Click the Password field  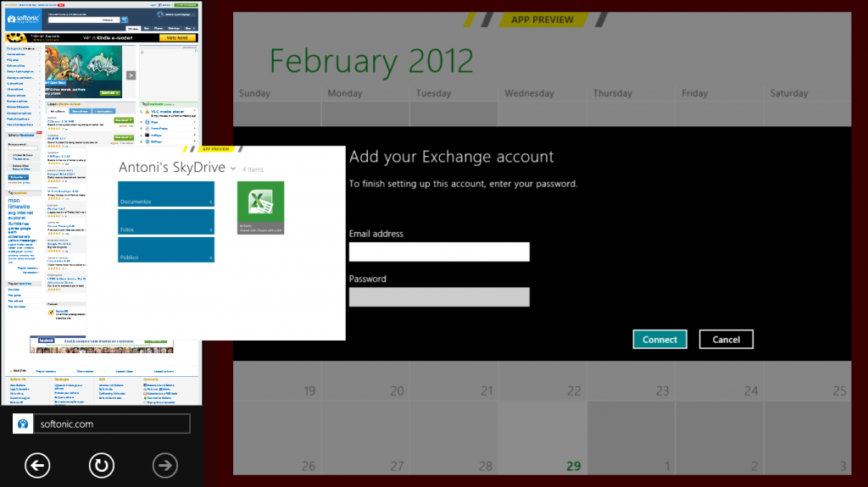point(439,297)
